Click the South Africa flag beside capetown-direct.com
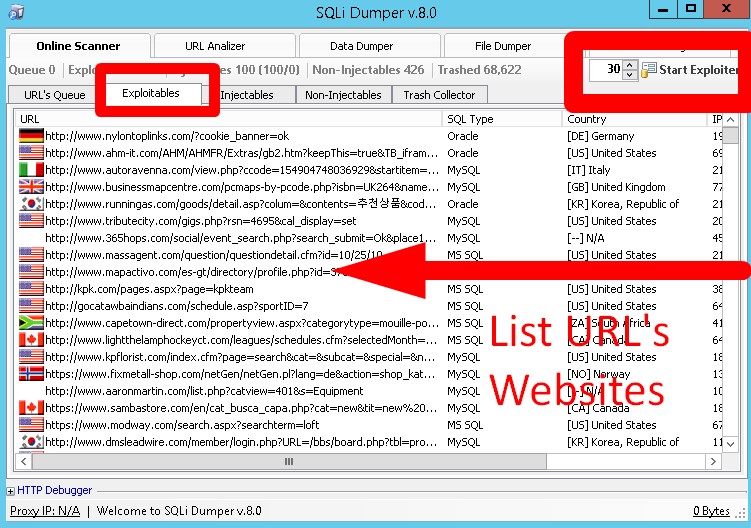Viewport: 751px width, 528px height. click(31, 323)
